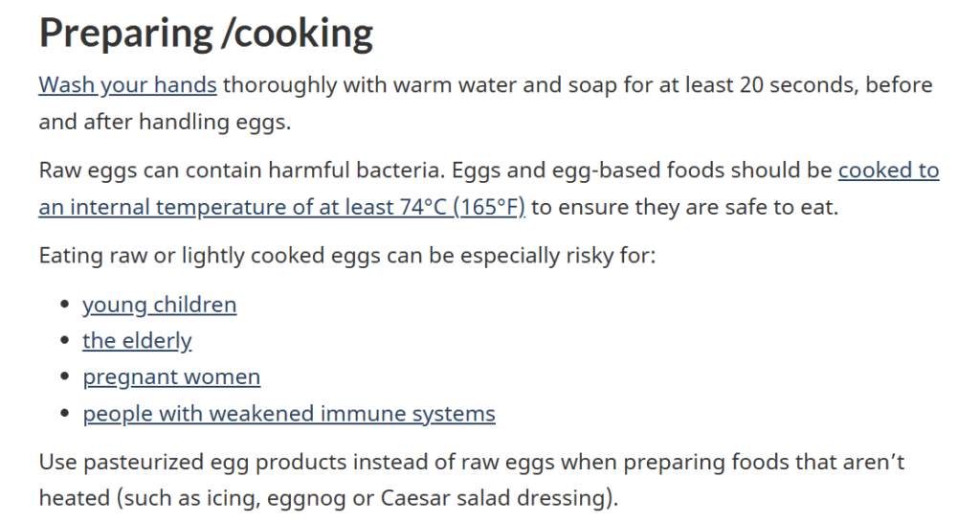Click the "Eating raw or lightly cooked eggs" line

(x=346, y=256)
